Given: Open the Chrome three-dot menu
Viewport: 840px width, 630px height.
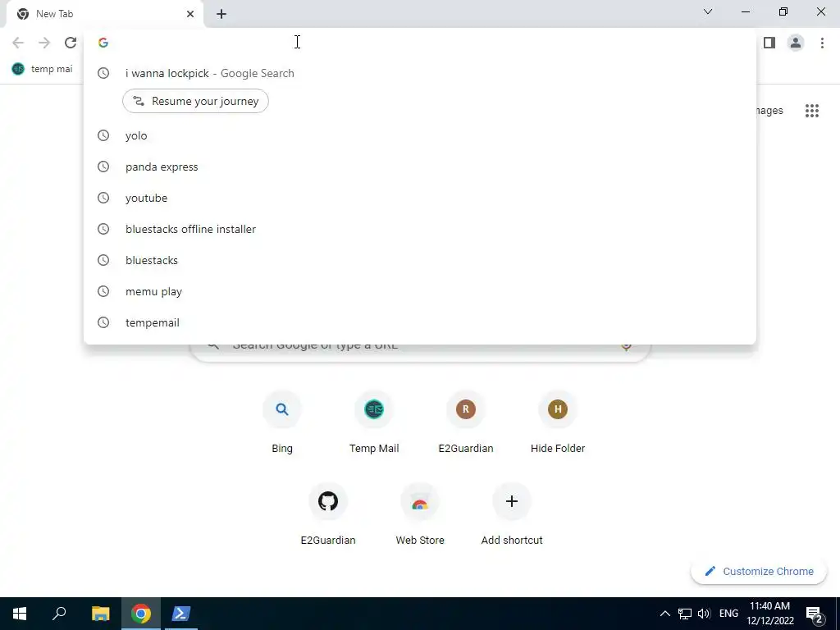Looking at the screenshot, I should coord(822,43).
